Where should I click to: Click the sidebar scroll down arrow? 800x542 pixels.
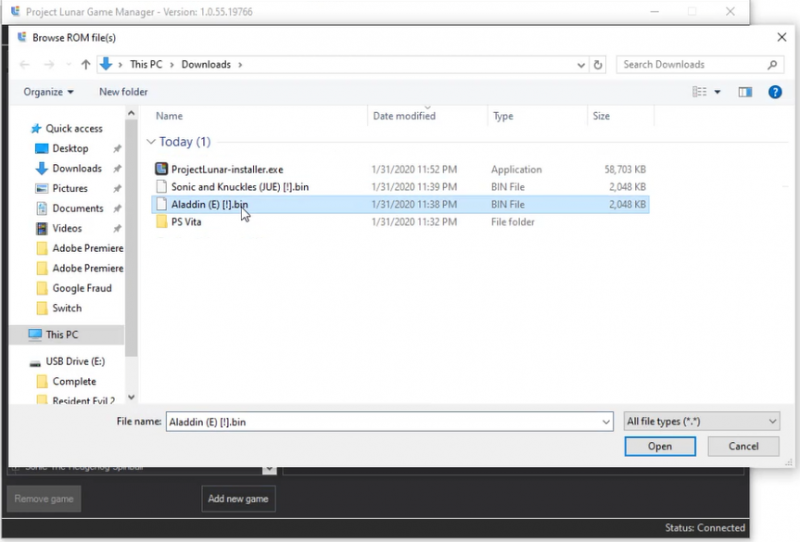[131, 397]
